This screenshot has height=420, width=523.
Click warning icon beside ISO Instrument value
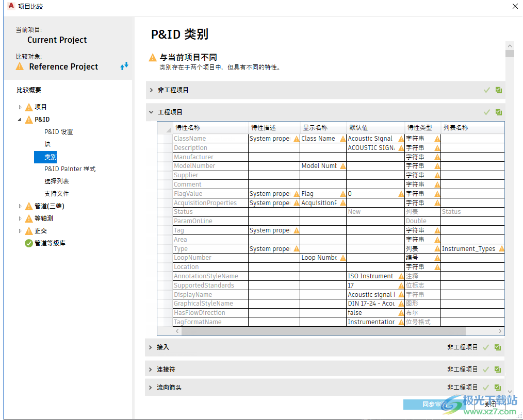pos(401,276)
